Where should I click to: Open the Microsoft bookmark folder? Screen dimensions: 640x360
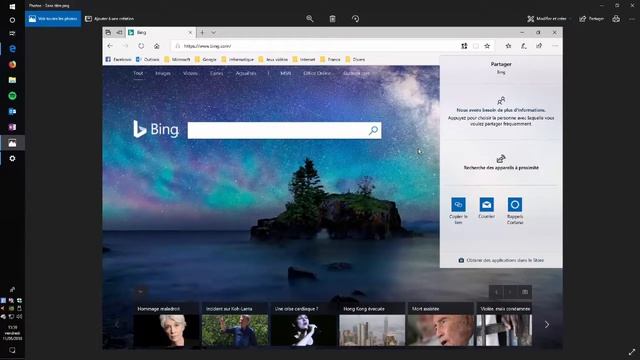(x=177, y=60)
